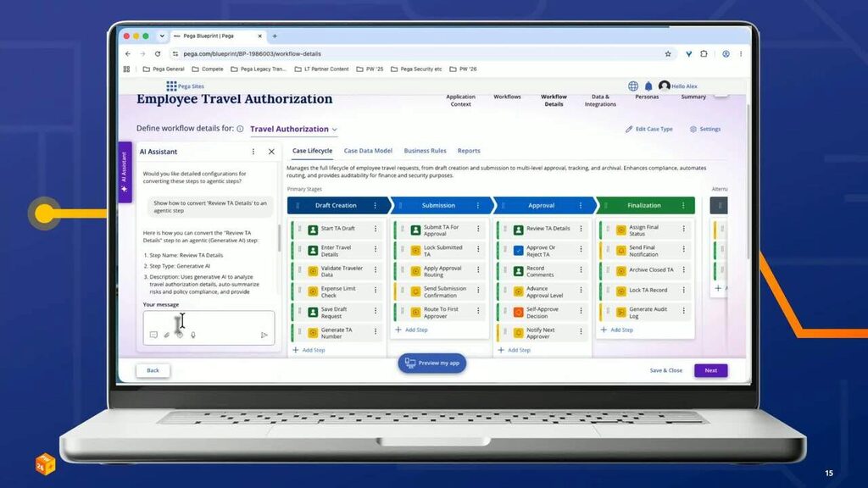Click the Next button
The image size is (868, 488).
pos(711,370)
